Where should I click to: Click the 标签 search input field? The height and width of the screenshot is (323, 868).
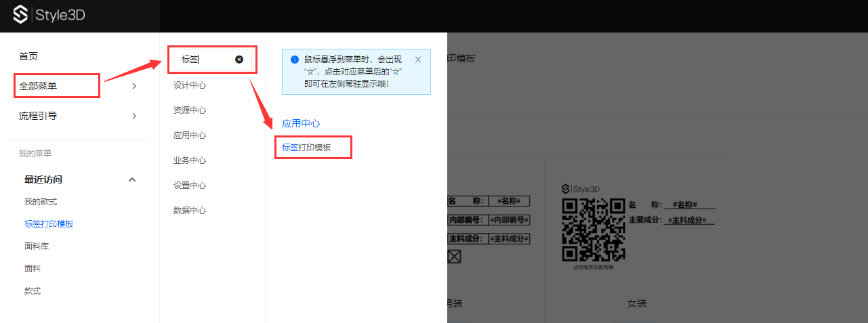(203, 60)
